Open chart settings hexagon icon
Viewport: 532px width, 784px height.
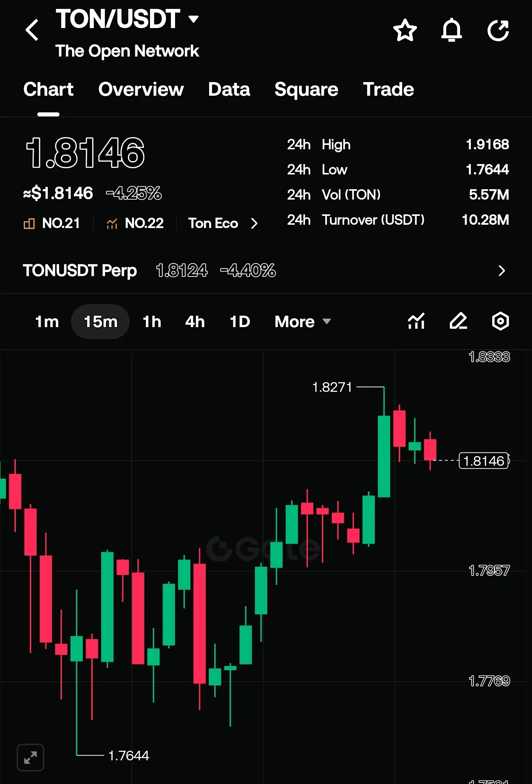(x=501, y=321)
